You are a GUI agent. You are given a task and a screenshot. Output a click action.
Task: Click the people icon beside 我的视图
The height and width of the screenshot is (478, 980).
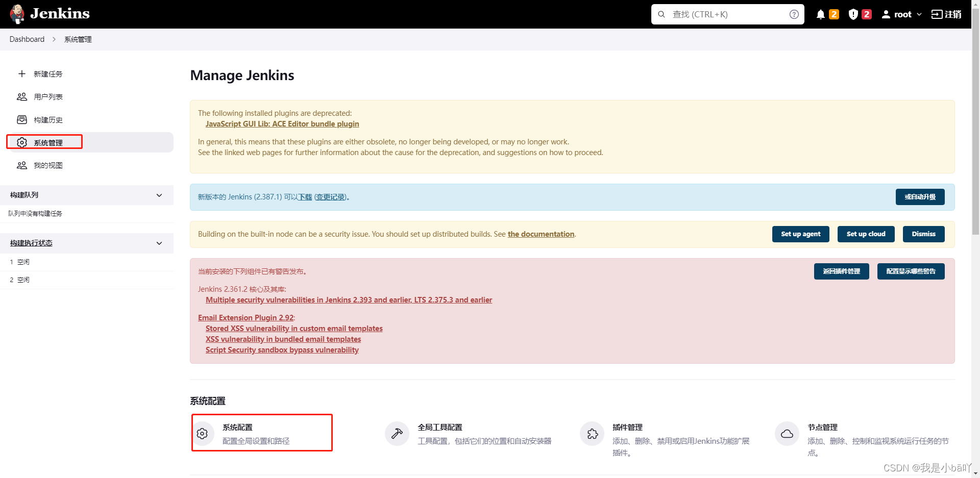click(x=22, y=165)
